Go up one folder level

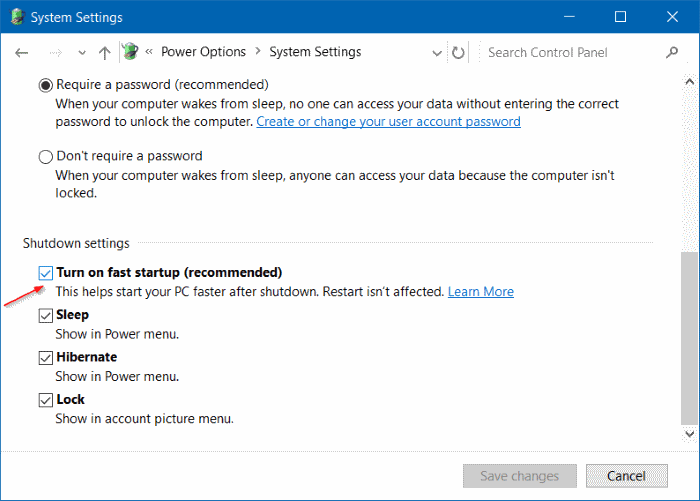coord(105,52)
